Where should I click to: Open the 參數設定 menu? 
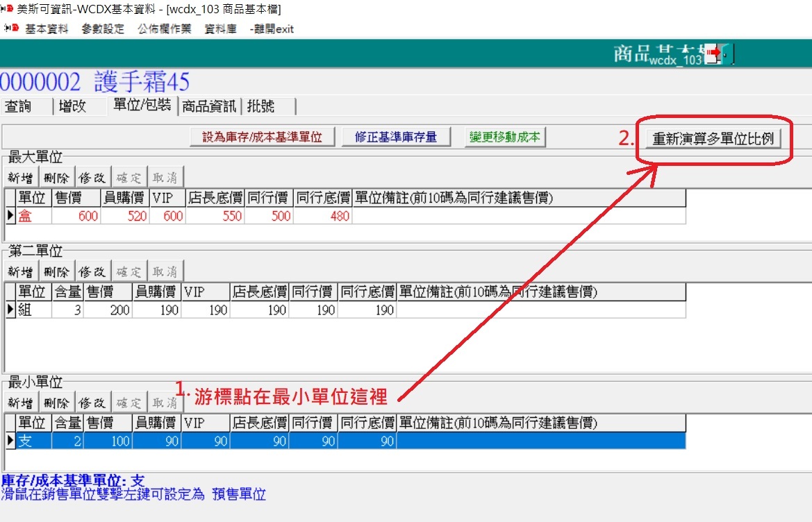103,28
